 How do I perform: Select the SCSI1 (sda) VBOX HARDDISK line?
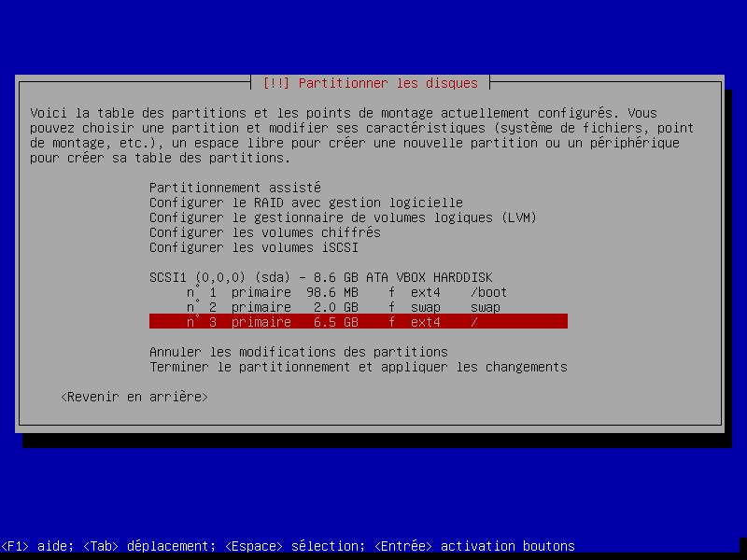(320, 277)
